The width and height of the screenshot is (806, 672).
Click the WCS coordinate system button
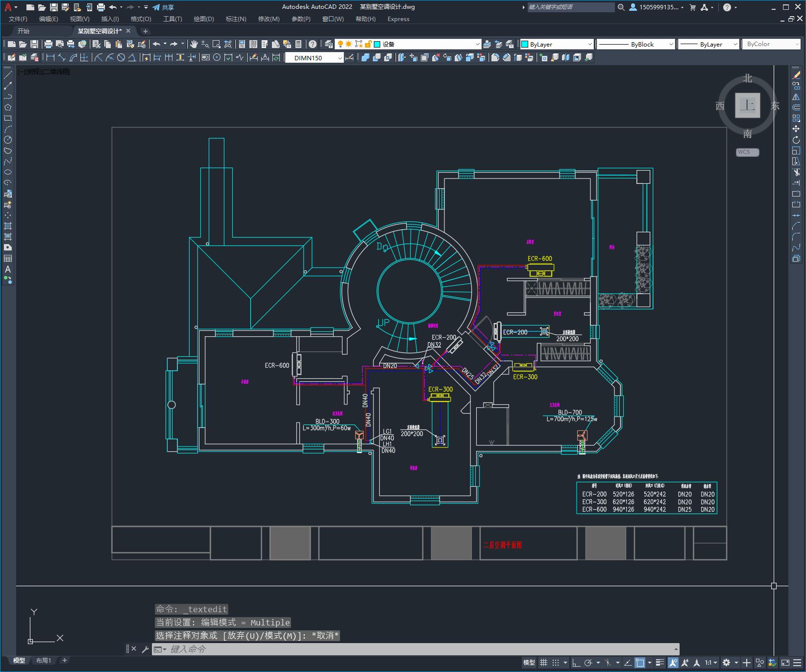(x=747, y=152)
